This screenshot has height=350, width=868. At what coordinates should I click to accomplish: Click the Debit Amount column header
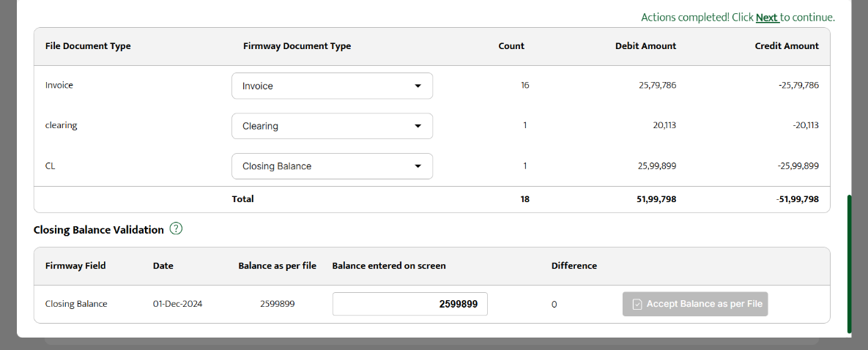(645, 46)
